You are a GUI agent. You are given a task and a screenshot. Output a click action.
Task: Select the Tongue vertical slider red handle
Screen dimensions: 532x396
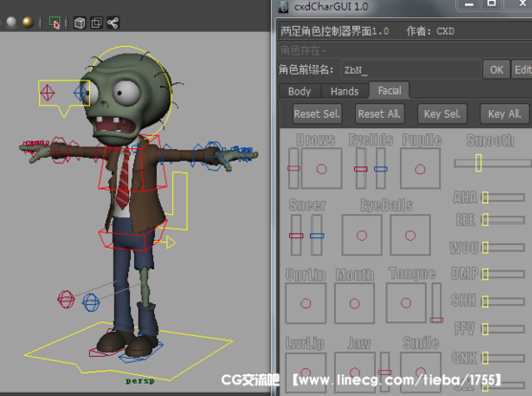click(x=436, y=319)
